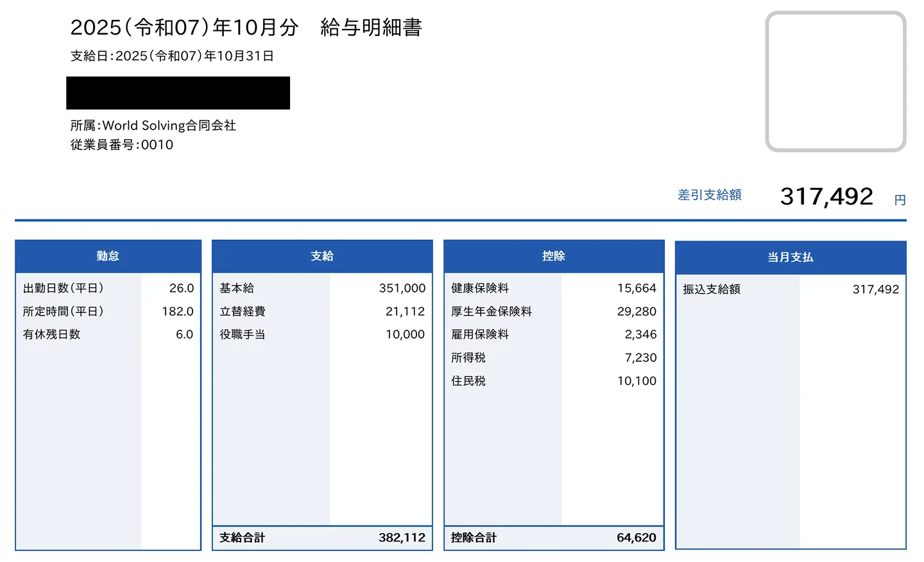
Task: Select the employee number "従業員番号:0010"
Action: (122, 144)
